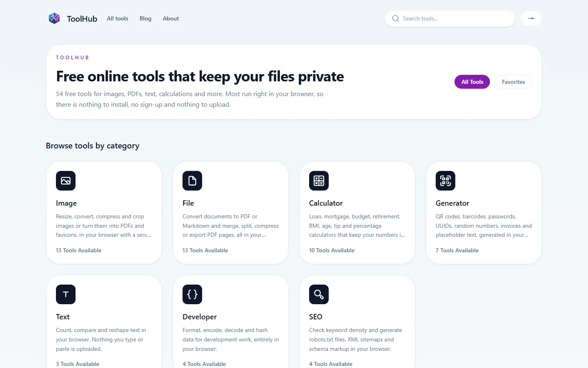The image size is (588, 368).
Task: Open the SEO category title
Action: (316, 317)
